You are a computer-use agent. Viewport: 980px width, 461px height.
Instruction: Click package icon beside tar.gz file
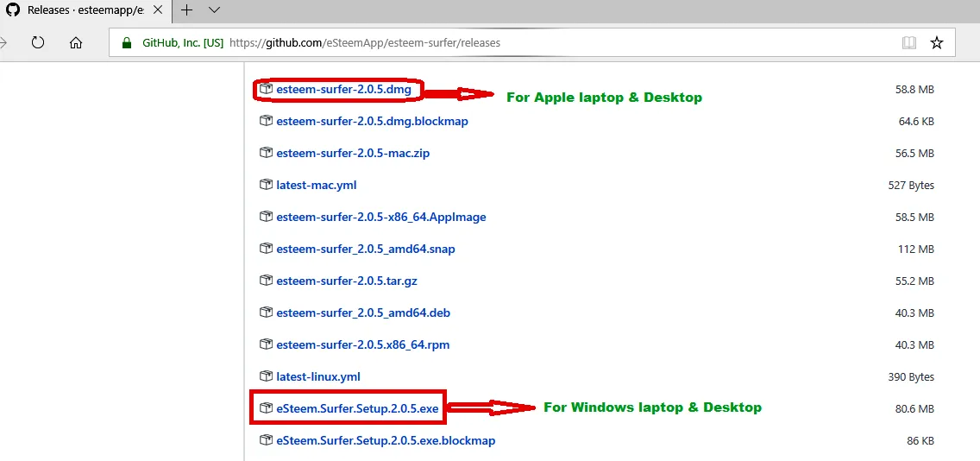pyautogui.click(x=266, y=281)
